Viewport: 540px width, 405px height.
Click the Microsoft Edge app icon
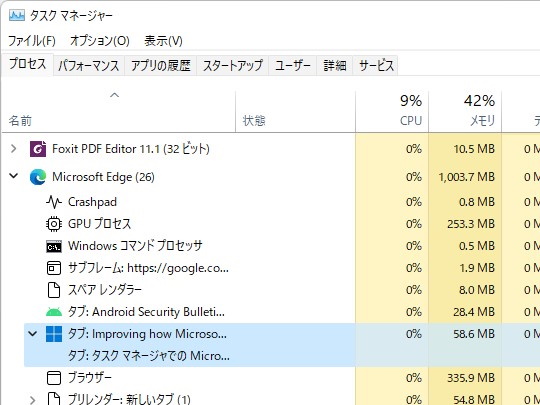pos(38,177)
